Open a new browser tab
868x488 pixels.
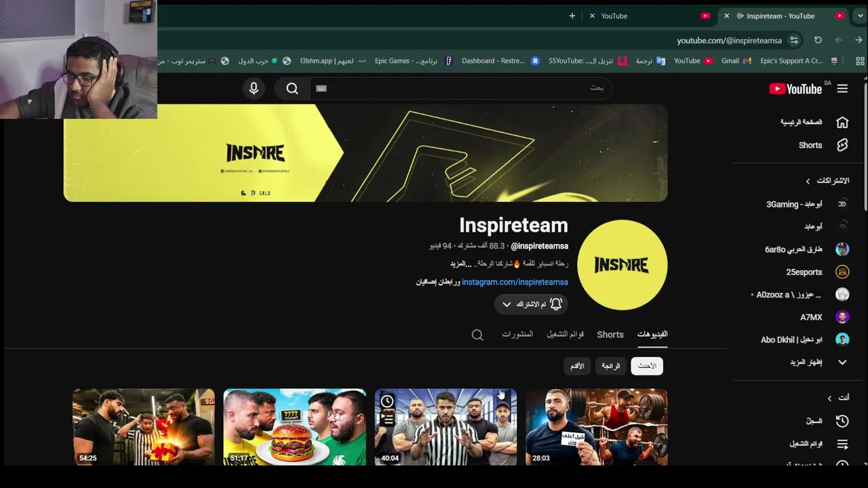tap(572, 16)
